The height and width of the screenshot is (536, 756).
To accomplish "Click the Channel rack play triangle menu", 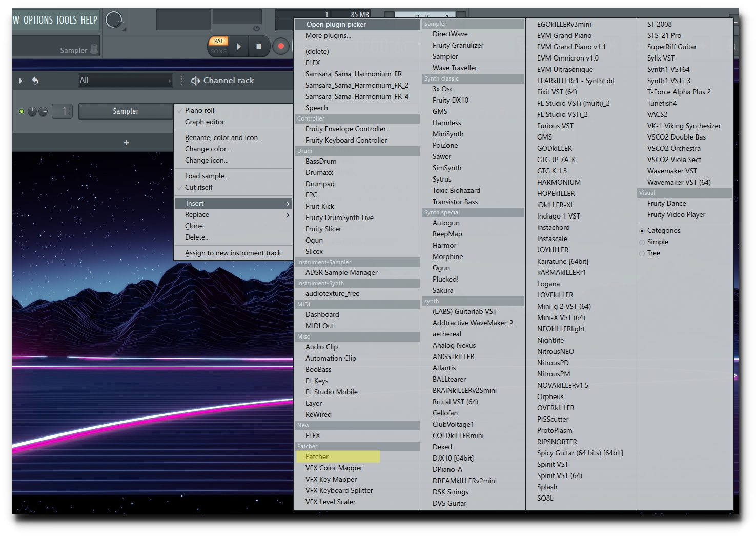I will tap(21, 81).
